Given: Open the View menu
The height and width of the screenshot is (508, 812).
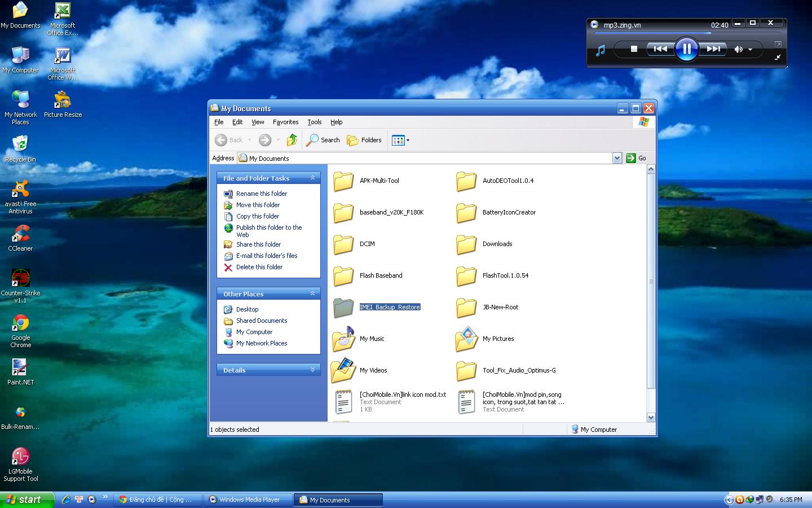Looking at the screenshot, I should pyautogui.click(x=258, y=122).
